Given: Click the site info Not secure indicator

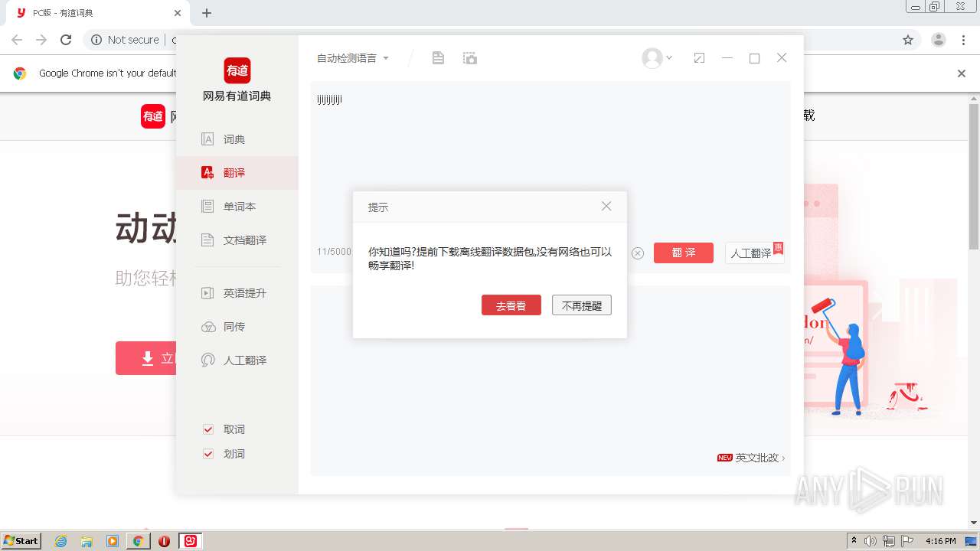Looking at the screenshot, I should coord(126,40).
